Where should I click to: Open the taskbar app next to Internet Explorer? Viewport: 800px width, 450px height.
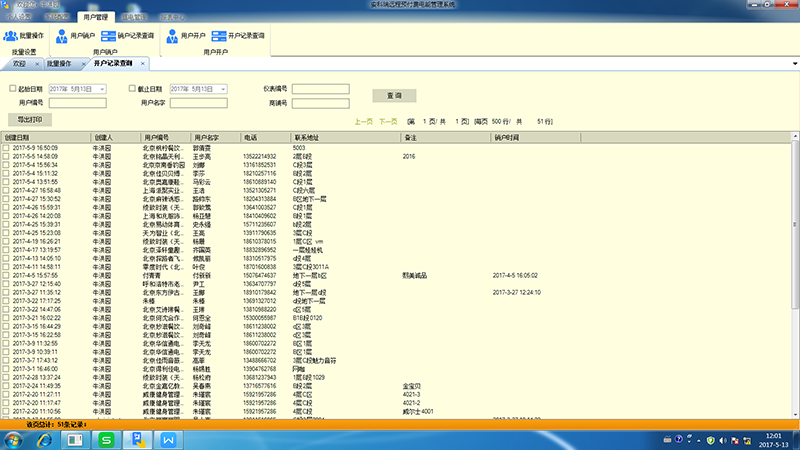click(x=75, y=440)
